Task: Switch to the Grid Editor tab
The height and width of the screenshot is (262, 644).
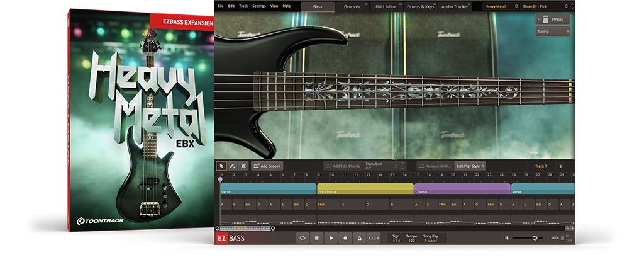Action: point(386,6)
